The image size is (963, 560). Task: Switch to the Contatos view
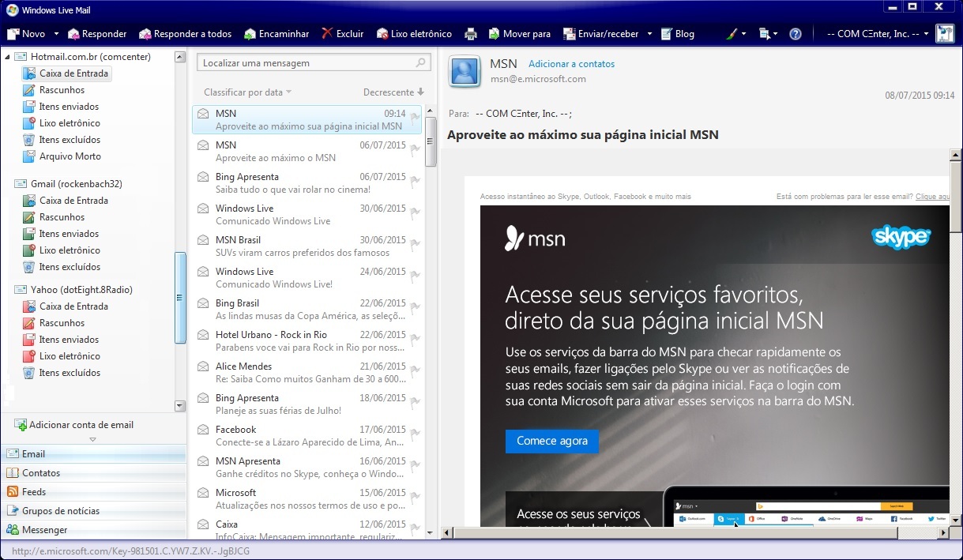tap(92, 473)
